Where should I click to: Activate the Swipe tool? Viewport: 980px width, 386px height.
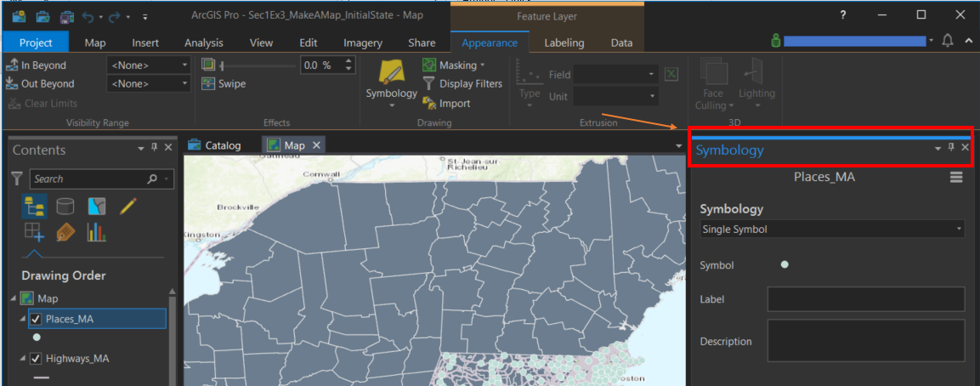click(224, 83)
